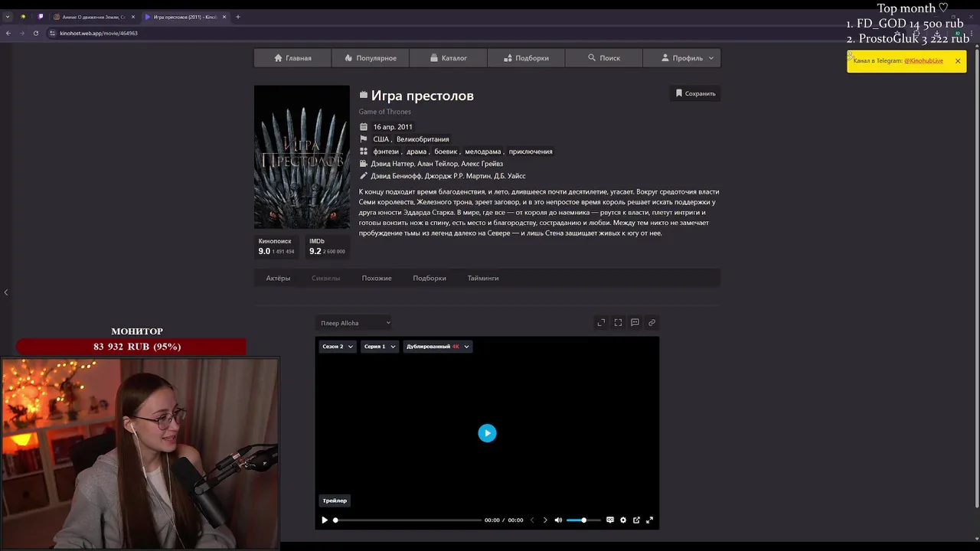Click the фэнтези genre link
The height and width of the screenshot is (551, 980).
point(386,152)
